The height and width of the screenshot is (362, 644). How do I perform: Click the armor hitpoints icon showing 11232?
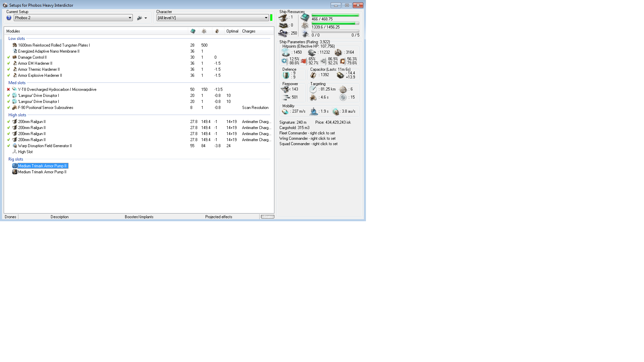(312, 53)
